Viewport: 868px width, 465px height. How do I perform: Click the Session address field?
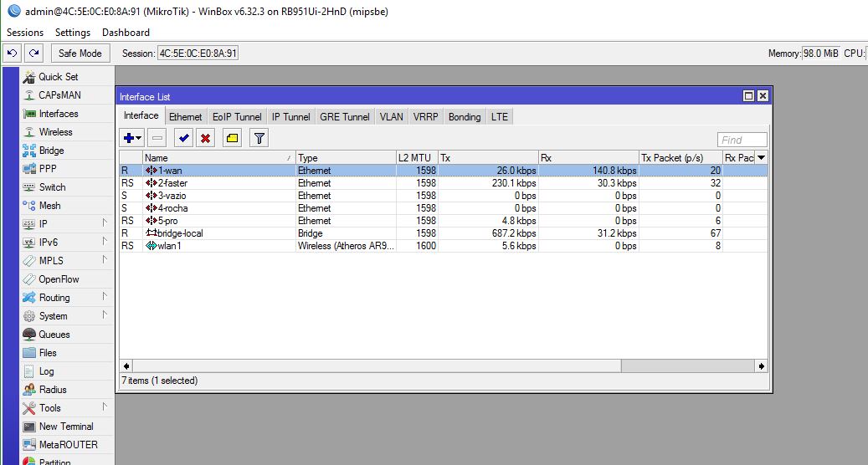(x=198, y=54)
